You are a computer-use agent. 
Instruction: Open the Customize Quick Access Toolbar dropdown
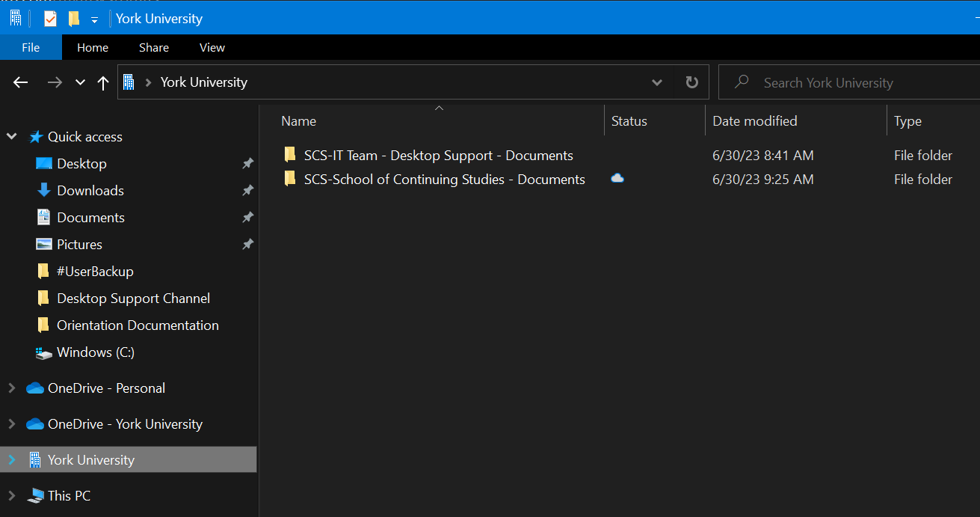94,20
